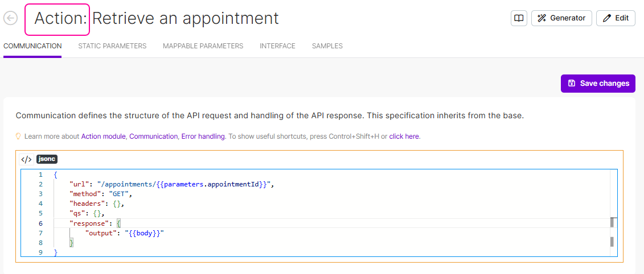The image size is (644, 274).
Task: Click the 'click here' shortcuts link
Action: (x=404, y=136)
